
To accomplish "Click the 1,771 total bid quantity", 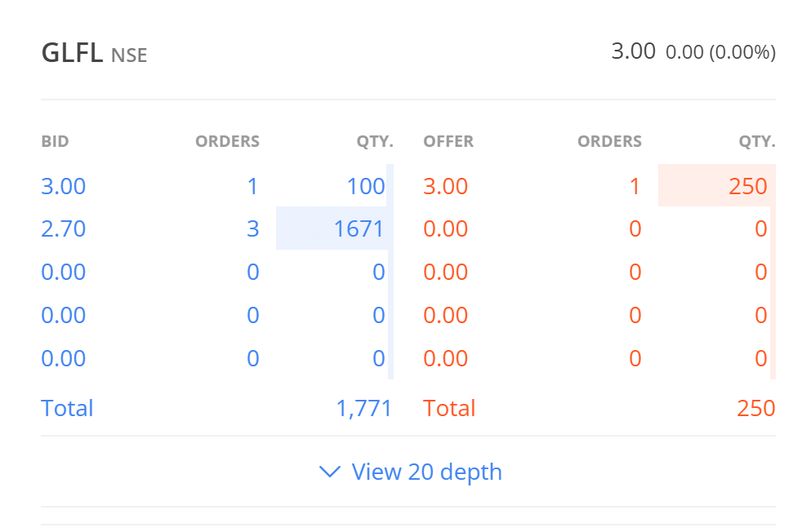I will pos(364,408).
